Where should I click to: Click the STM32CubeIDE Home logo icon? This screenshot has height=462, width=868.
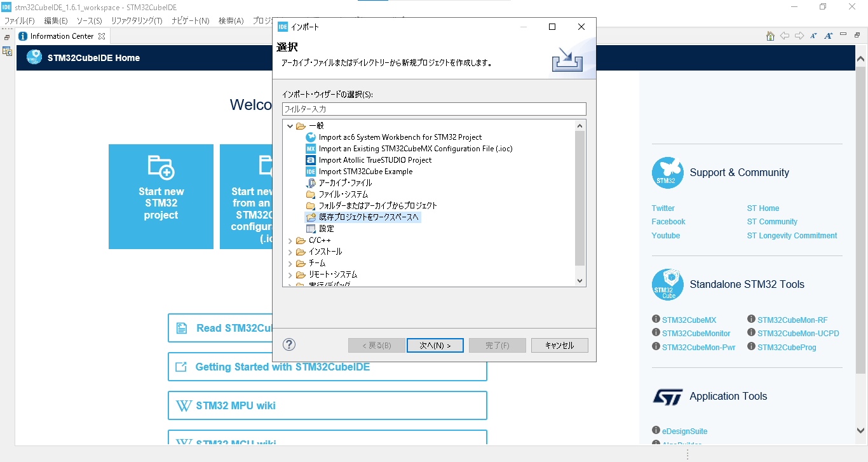click(34, 57)
